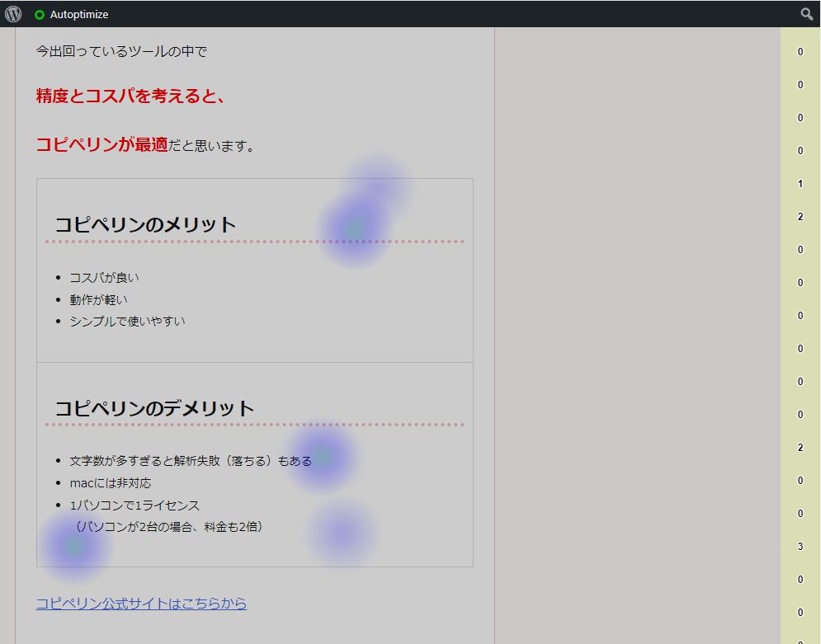Click the heading コピペリンのデメリット

(x=154, y=408)
